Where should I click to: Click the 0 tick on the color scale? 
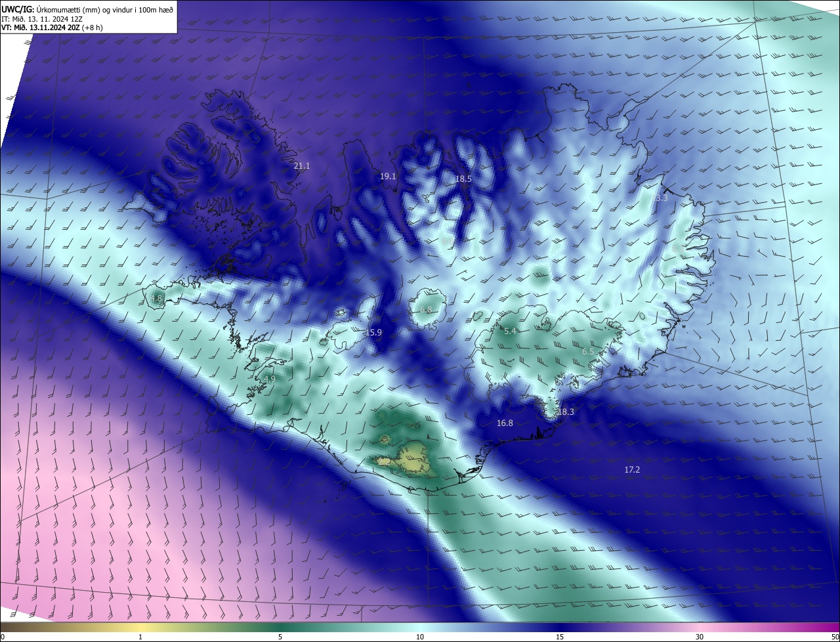pyautogui.click(x=3, y=637)
